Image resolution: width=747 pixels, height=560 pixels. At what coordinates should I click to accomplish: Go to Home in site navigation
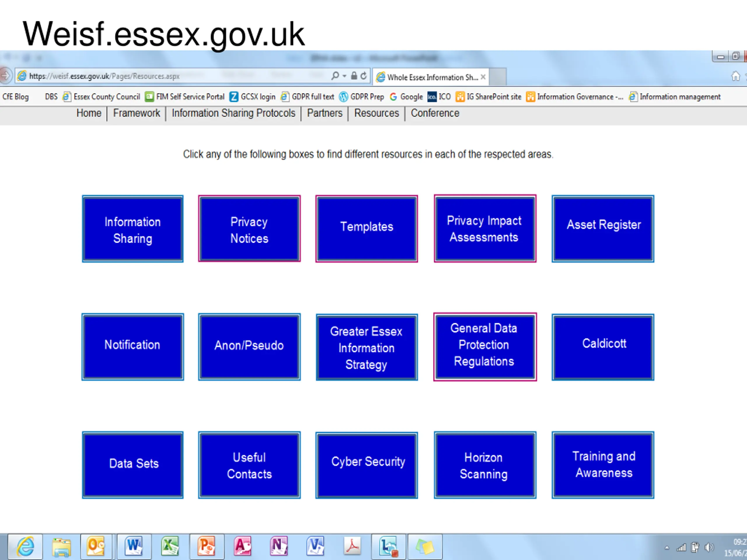[x=89, y=113]
